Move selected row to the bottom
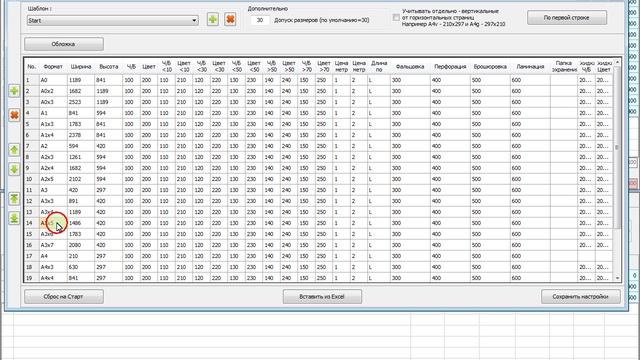640x360 pixels. tap(14, 218)
